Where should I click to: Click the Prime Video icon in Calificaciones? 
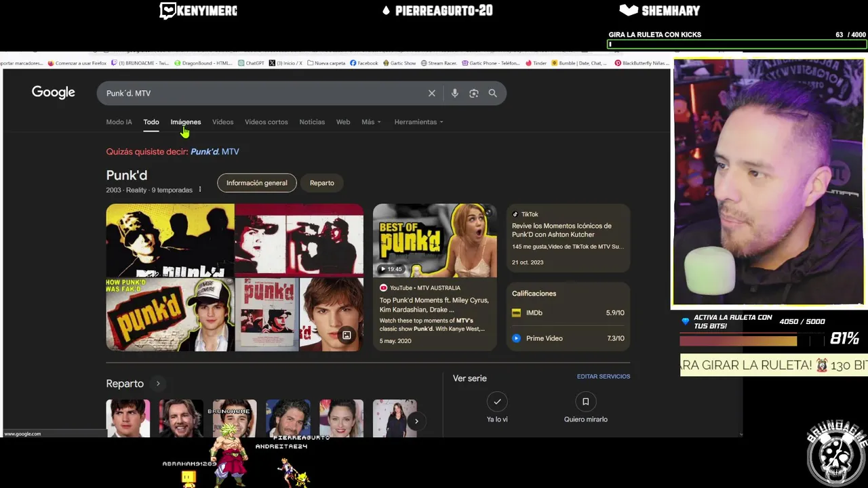click(x=516, y=338)
